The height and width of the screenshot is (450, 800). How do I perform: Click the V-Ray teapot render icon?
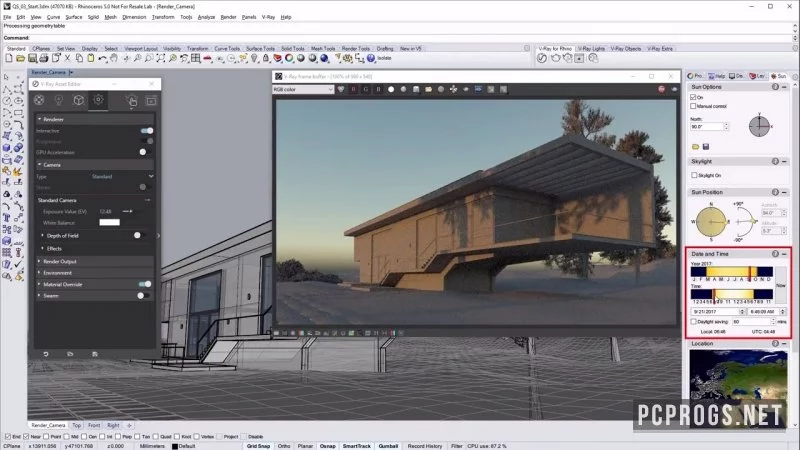coord(555,58)
